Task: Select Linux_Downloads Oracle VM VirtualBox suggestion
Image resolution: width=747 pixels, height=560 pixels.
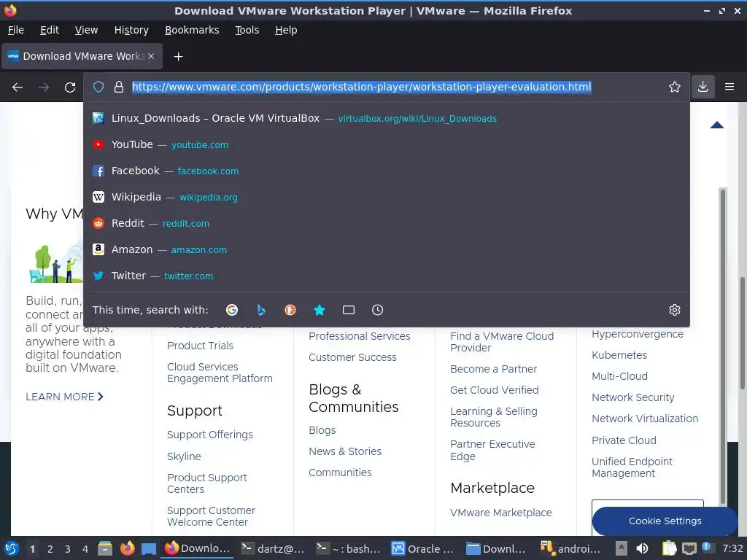Action: (387, 119)
